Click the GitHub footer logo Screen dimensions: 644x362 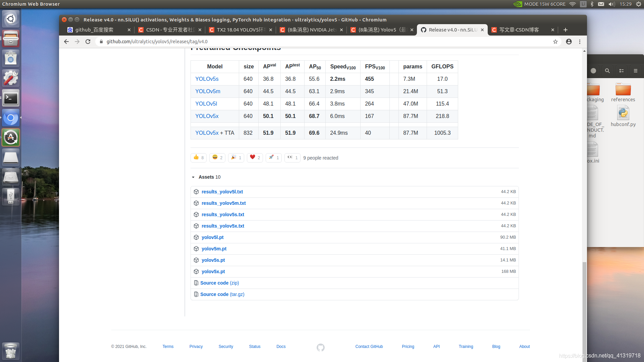click(x=320, y=347)
